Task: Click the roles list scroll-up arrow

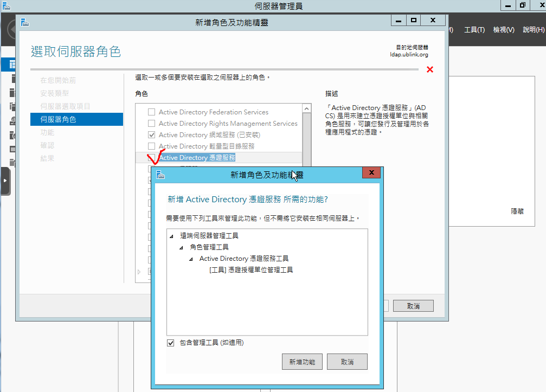Action: tap(306, 108)
